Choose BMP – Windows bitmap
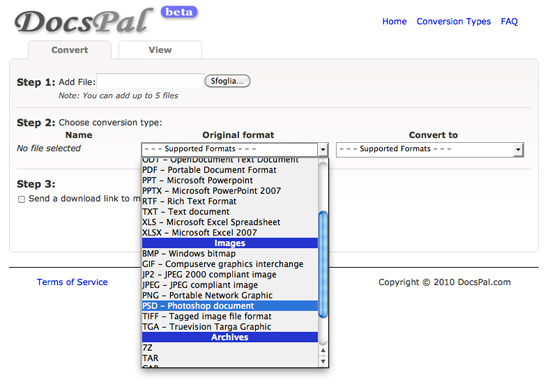Screen dimensions: 550x389 (230, 254)
